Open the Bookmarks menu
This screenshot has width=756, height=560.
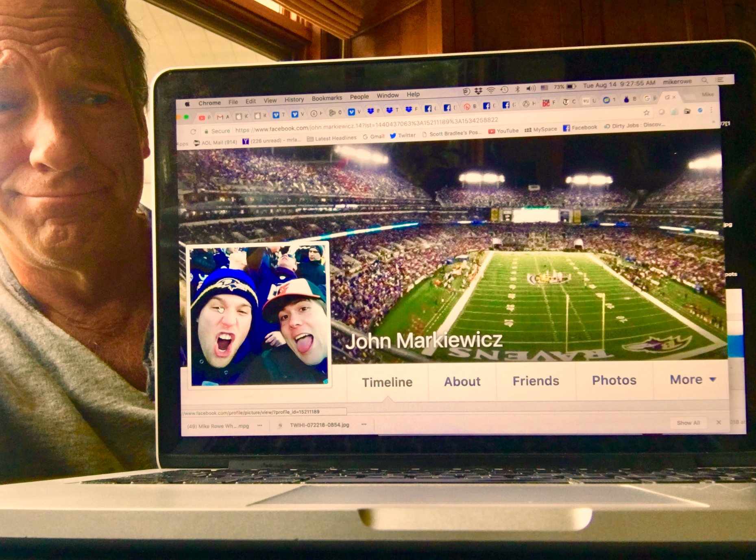(x=327, y=98)
